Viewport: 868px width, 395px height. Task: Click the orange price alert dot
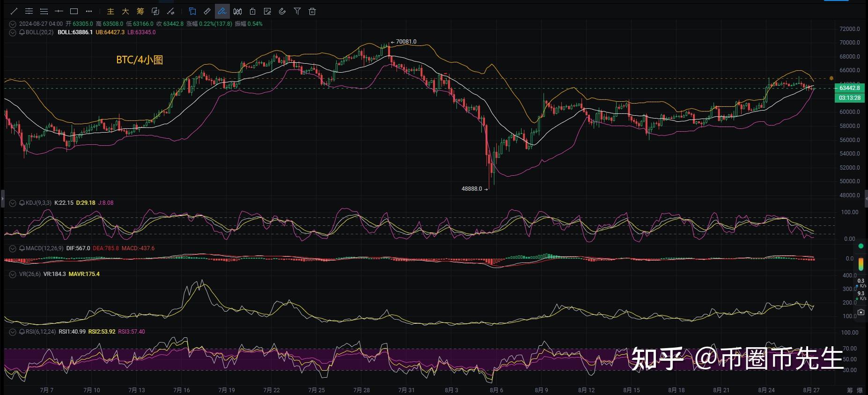[x=831, y=78]
